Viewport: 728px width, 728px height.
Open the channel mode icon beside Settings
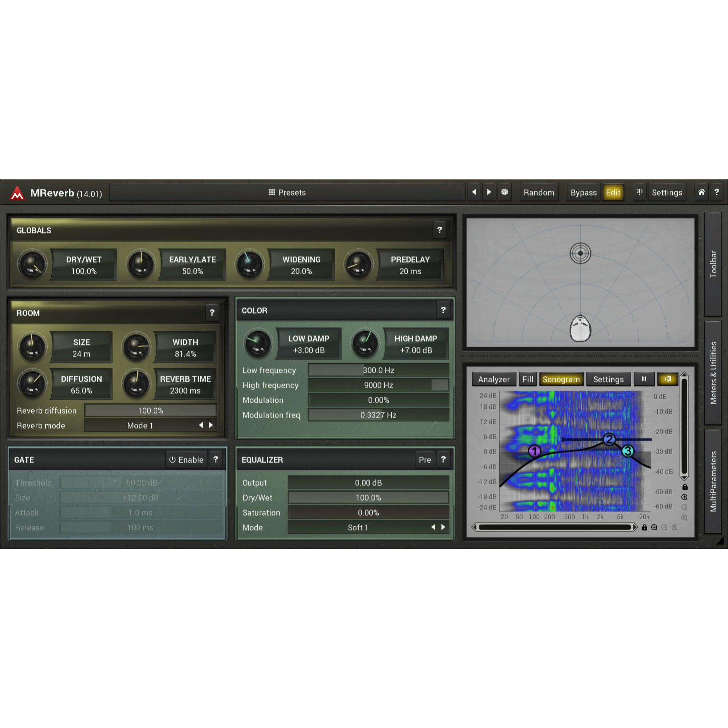coord(640,192)
